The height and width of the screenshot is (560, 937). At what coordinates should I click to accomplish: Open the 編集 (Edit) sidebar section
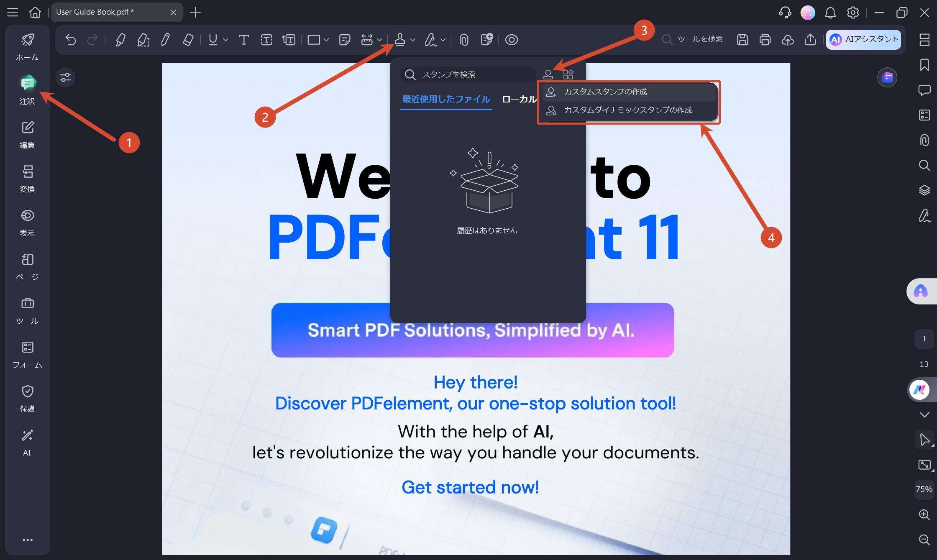click(27, 135)
